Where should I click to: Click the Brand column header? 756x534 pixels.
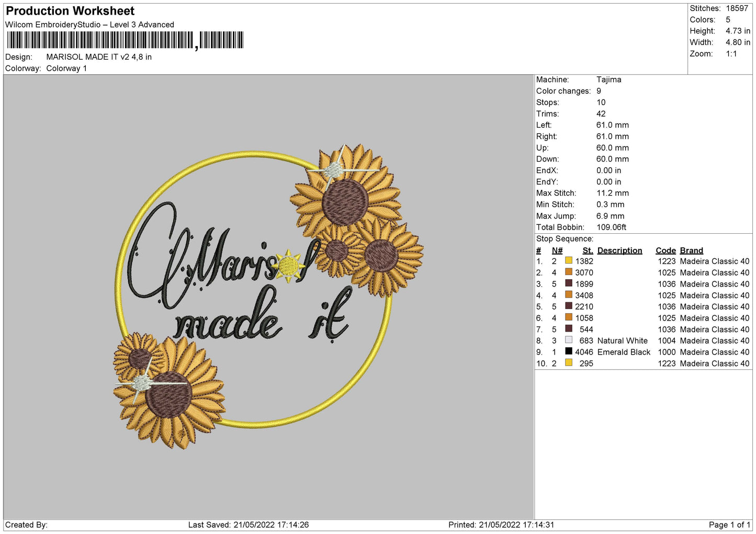tap(692, 251)
